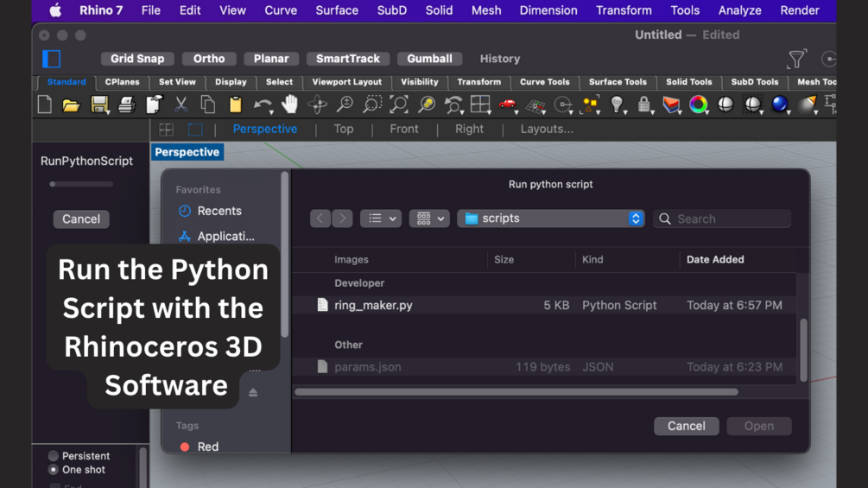Save the model with floppy disk icon
Image resolution: width=868 pixels, height=488 pixels.
(99, 105)
